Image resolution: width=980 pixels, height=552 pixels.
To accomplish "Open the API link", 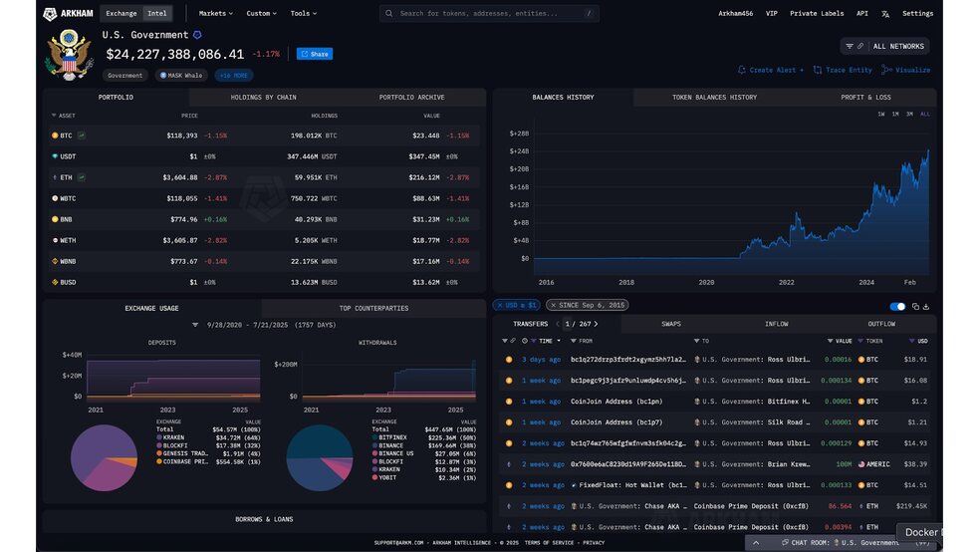I will coord(861,13).
